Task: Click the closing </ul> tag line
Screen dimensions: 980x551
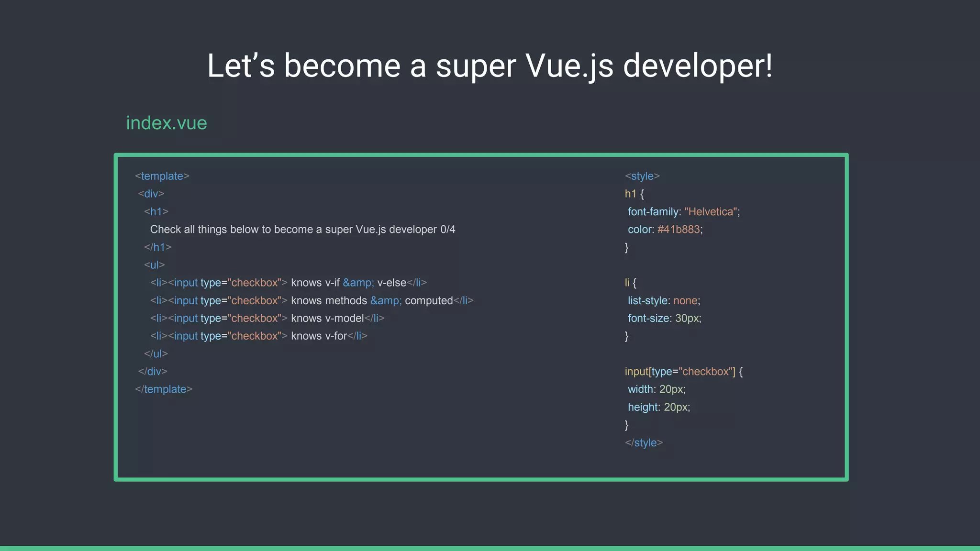Action: pyautogui.click(x=156, y=353)
